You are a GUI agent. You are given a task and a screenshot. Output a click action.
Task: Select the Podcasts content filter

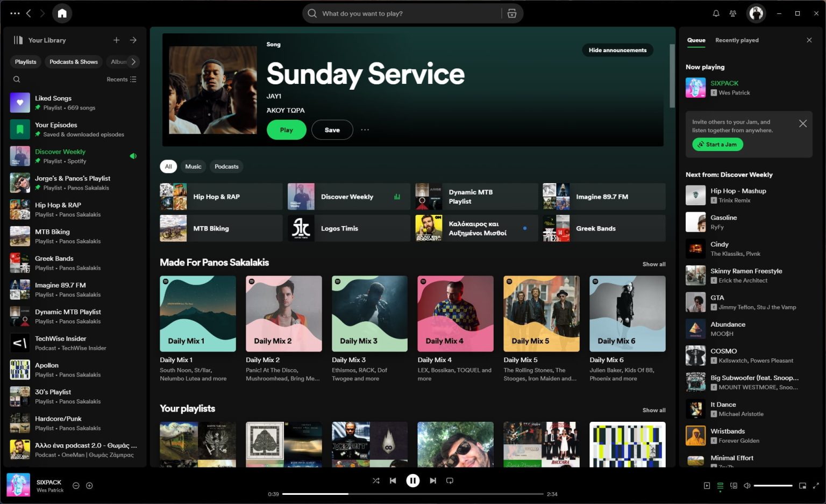click(226, 166)
